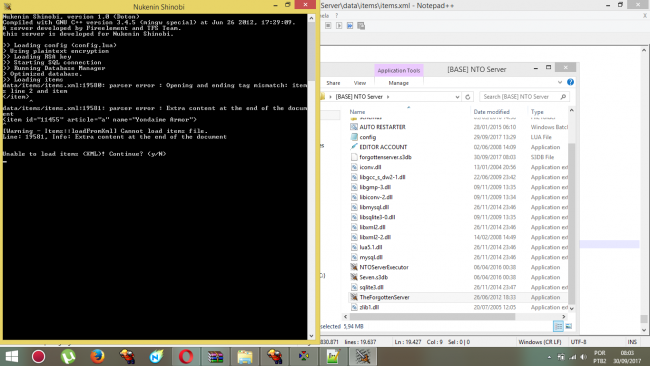Open the address bar history dropdown
650x366 pixels.
[x=457, y=97]
